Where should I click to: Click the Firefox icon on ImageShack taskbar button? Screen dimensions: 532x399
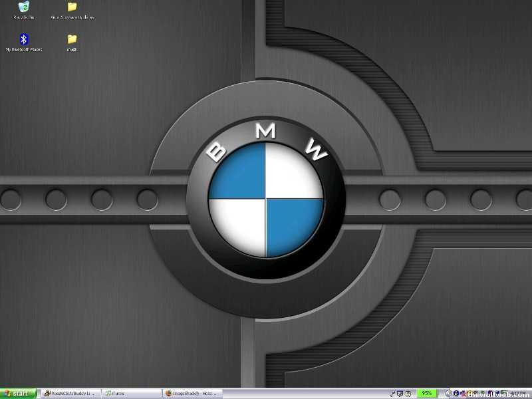pyautogui.click(x=169, y=394)
